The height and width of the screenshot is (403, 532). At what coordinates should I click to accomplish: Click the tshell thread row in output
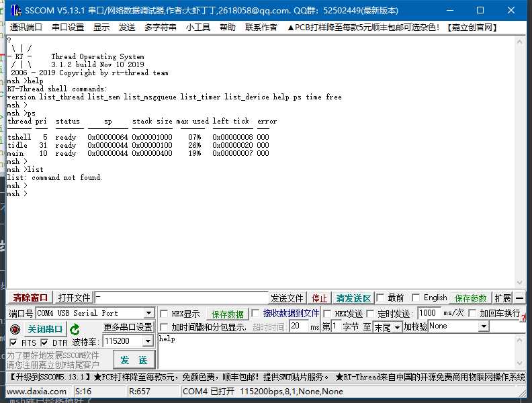pyautogui.click(x=138, y=137)
